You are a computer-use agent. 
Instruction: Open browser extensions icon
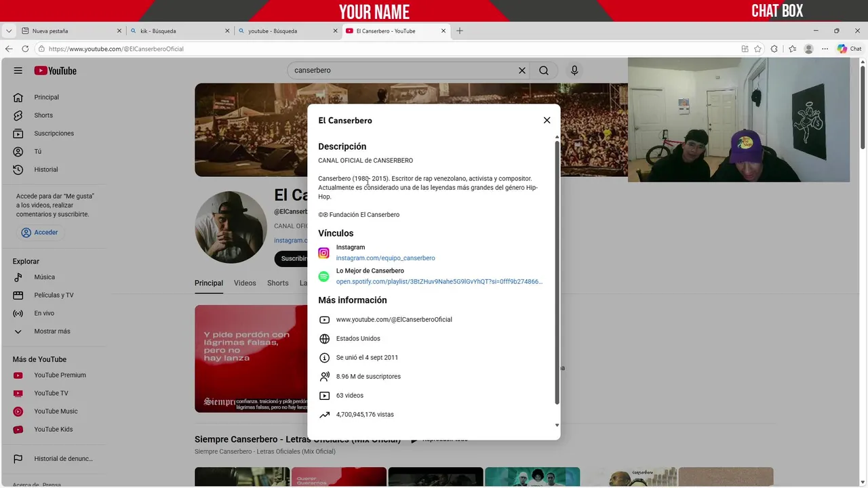(x=774, y=49)
